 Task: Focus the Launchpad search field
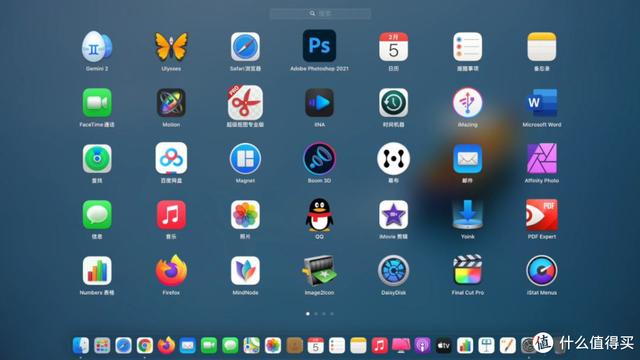point(320,13)
